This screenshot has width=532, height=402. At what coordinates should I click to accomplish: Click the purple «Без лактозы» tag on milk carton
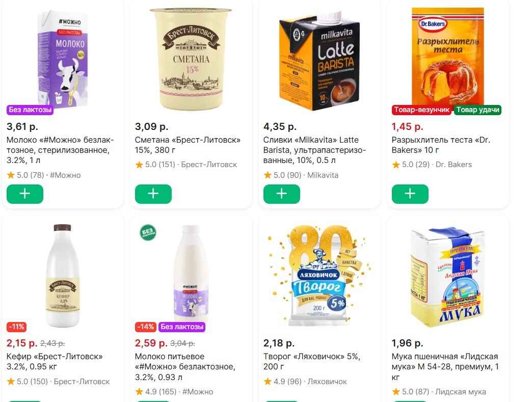pos(31,110)
